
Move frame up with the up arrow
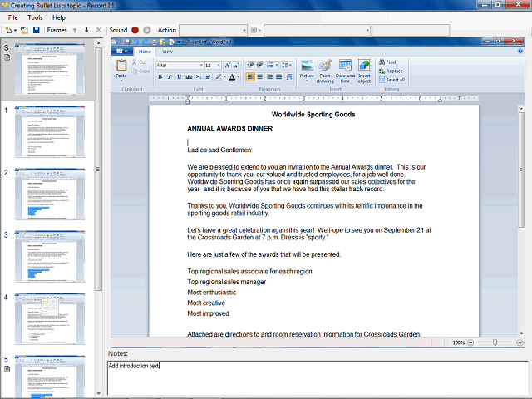pyautogui.click(x=75, y=30)
